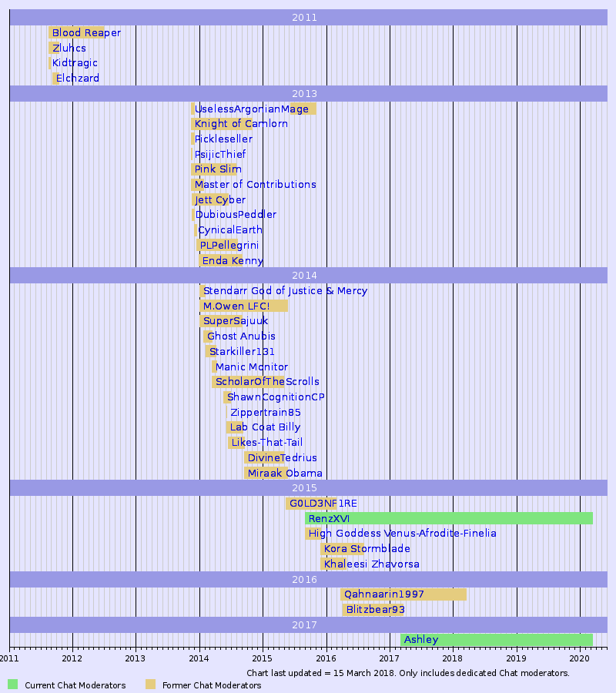Click Blitzbear93's tan tenure bar
The image size is (616, 693).
pyautogui.click(x=373, y=608)
